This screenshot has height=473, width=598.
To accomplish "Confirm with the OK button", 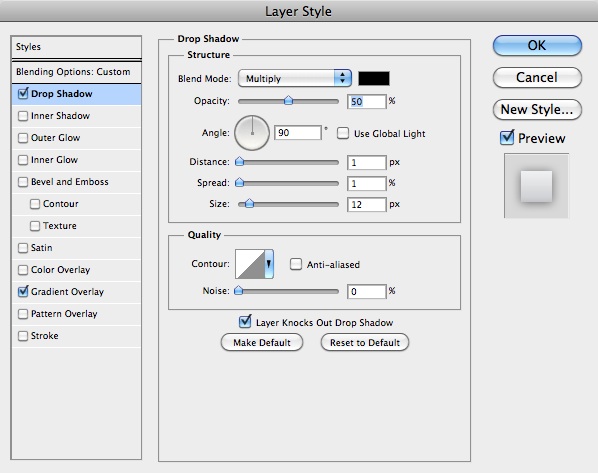I will [537, 45].
